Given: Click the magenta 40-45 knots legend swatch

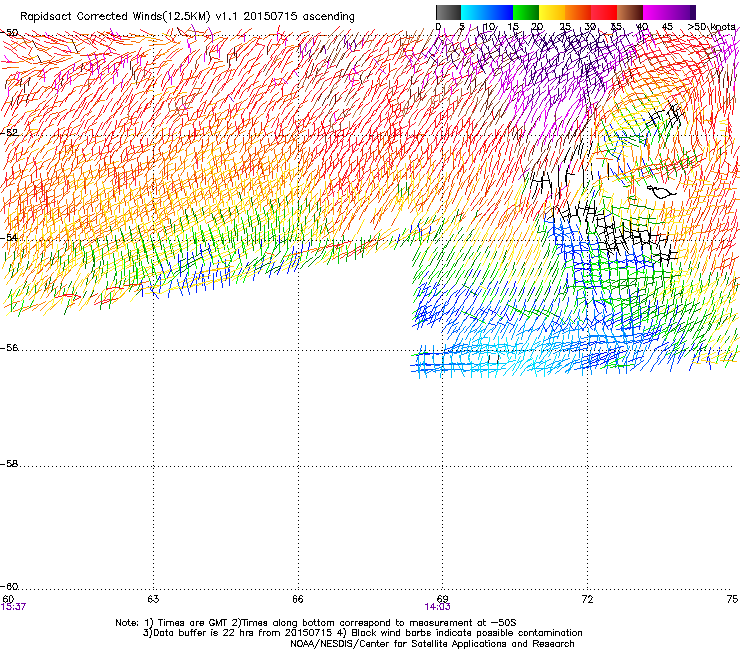Looking at the screenshot, I should (x=656, y=12).
